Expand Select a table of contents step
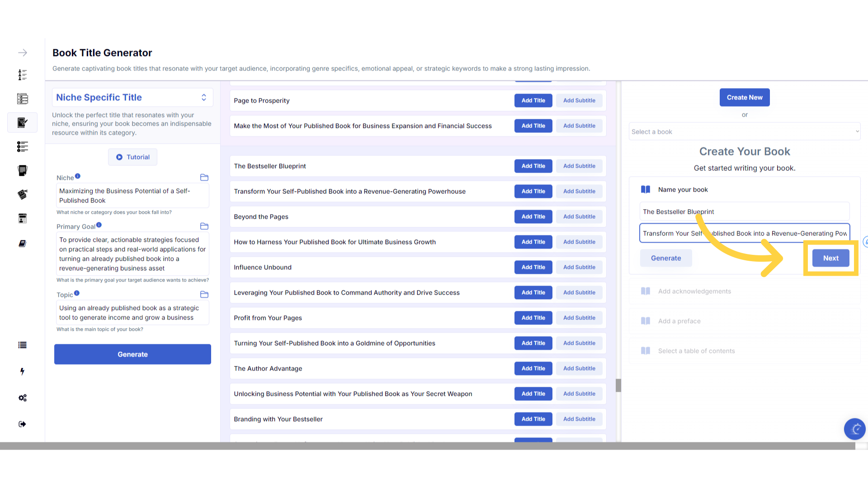Image resolution: width=868 pixels, height=488 pixels. click(x=696, y=351)
